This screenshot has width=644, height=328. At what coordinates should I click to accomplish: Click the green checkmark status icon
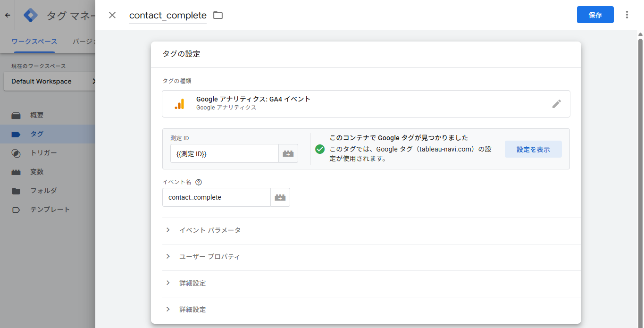(x=320, y=149)
